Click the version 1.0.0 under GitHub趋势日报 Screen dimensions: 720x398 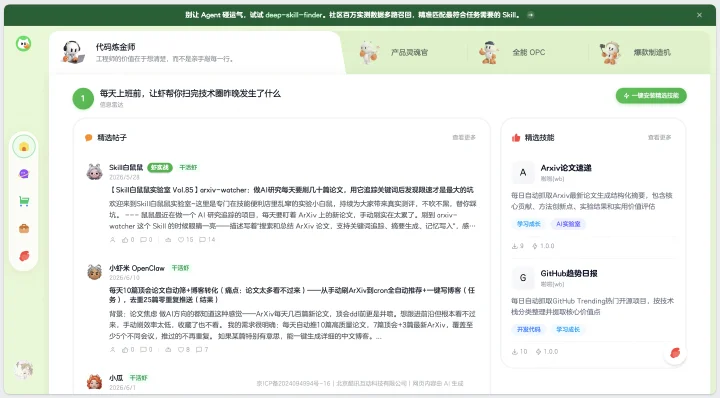click(x=547, y=352)
